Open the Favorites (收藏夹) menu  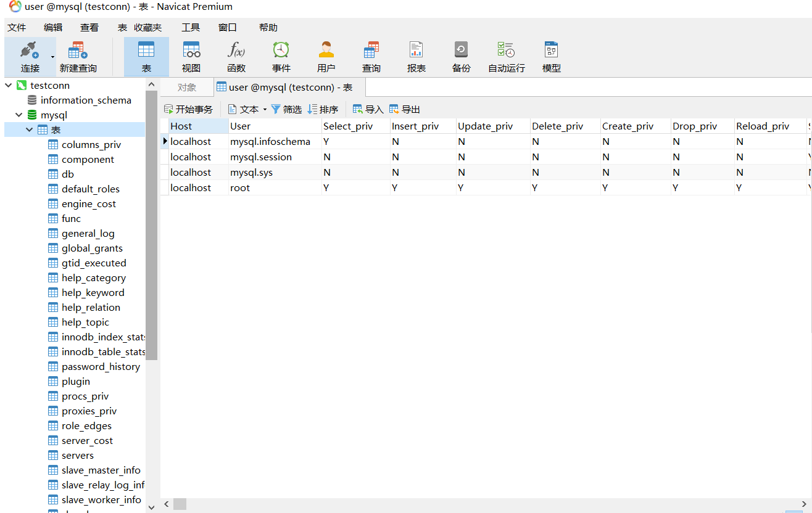[148, 27]
